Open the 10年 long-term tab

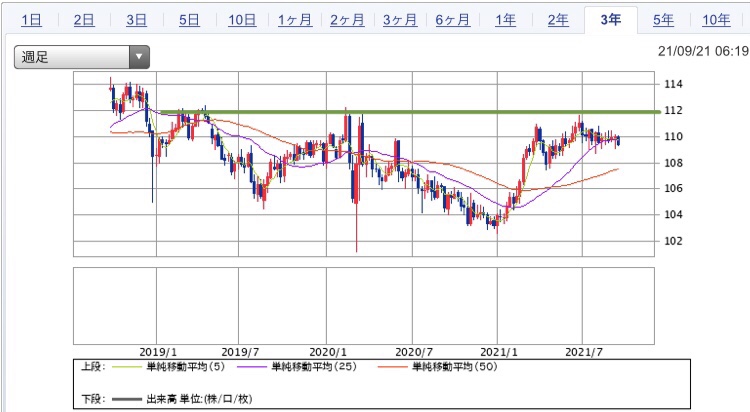(716, 20)
